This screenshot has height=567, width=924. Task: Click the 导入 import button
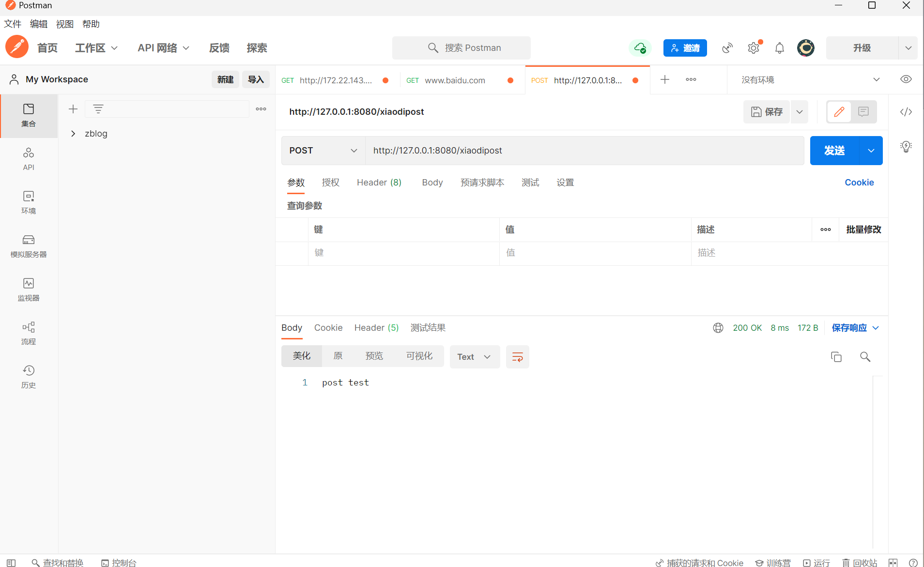click(x=256, y=79)
